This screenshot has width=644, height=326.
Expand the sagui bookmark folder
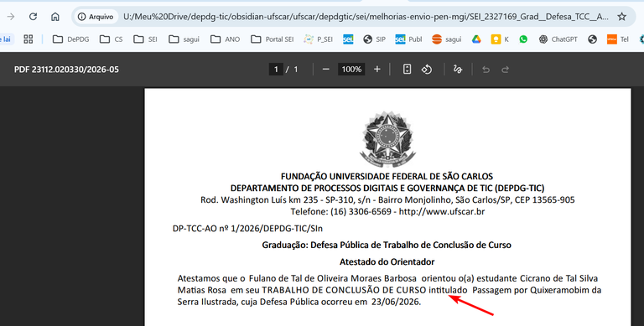(184, 39)
